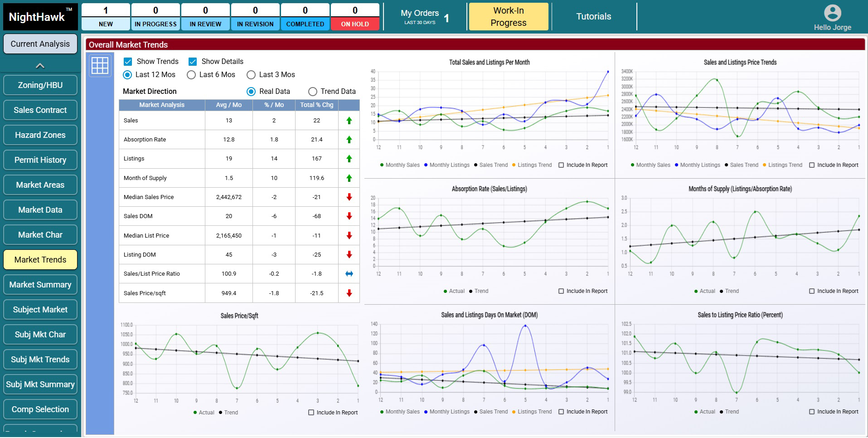Click the green arrow in Absorption Rate row
This screenshot has width=868, height=438.
[x=349, y=140]
